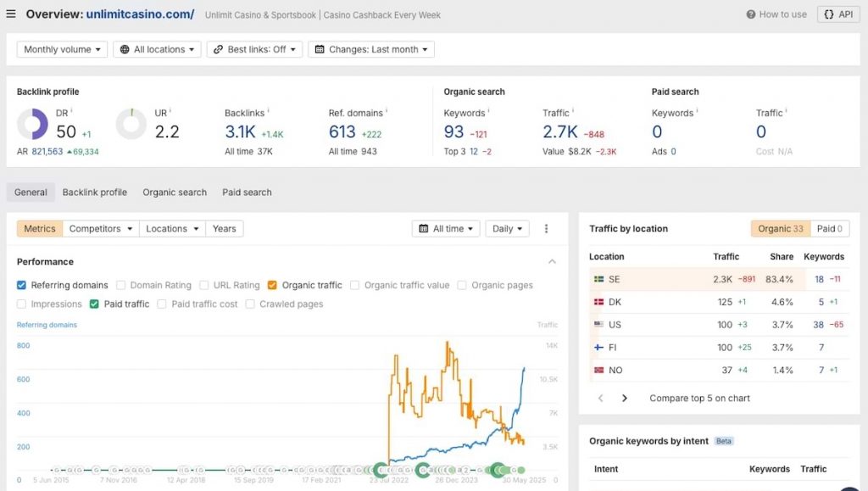Uncheck Organic traffic checkbox
Image resolution: width=868 pixels, height=491 pixels.
click(272, 285)
